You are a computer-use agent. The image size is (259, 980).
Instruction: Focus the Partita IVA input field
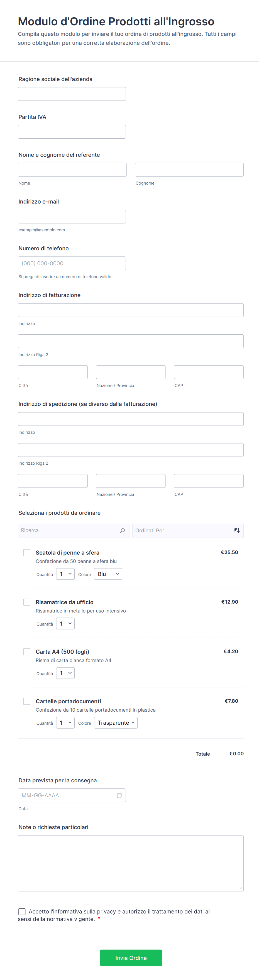point(72,132)
